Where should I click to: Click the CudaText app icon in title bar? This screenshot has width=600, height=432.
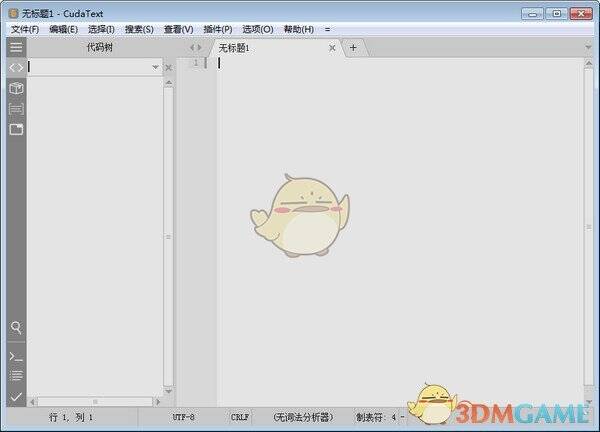(13, 14)
